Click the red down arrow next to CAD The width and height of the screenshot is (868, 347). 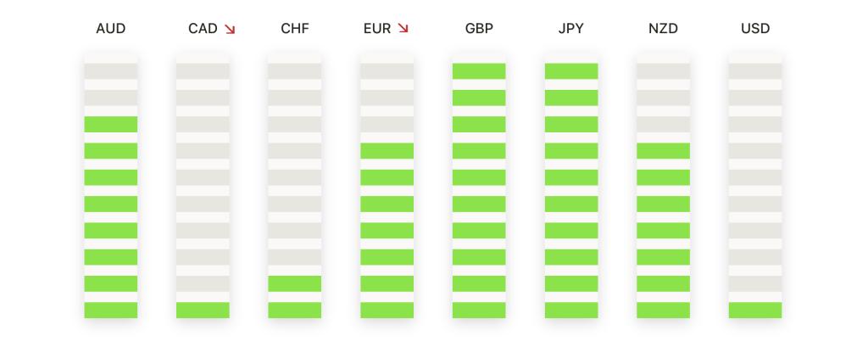tap(230, 29)
